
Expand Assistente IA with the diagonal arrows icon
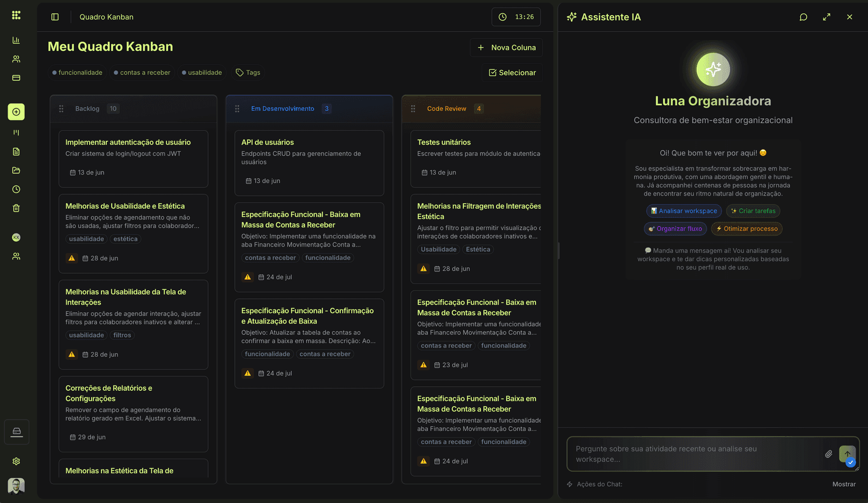tap(826, 17)
